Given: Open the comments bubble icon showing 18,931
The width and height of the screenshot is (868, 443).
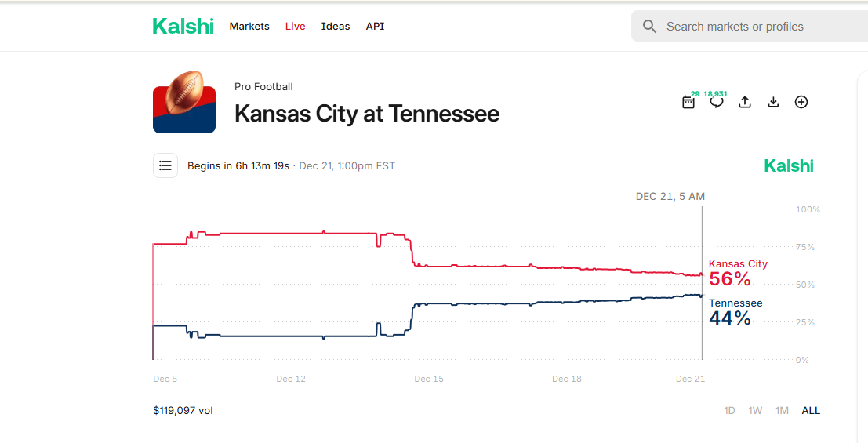Looking at the screenshot, I should (x=717, y=102).
